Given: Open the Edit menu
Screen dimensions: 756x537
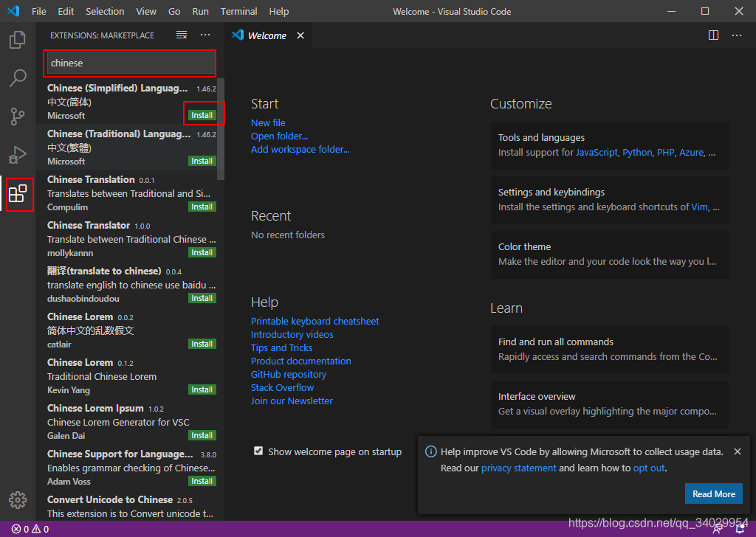Looking at the screenshot, I should click(x=66, y=11).
